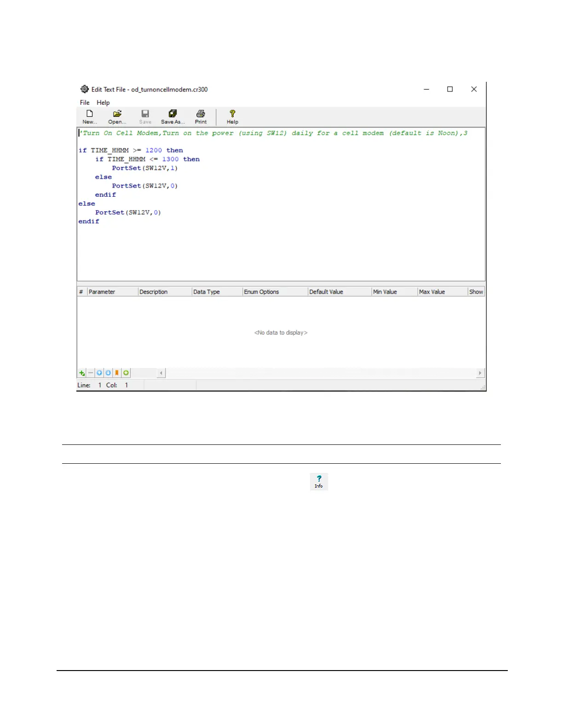The height and width of the screenshot is (728, 563).
Task: Click the final 'endif' line in the code
Action: coord(89,222)
